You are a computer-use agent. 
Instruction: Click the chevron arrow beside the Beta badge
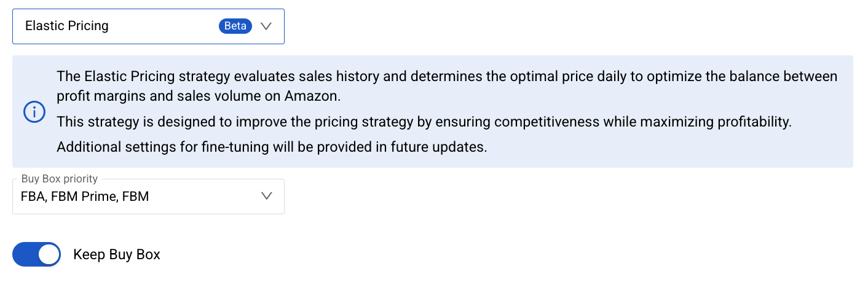(266, 26)
